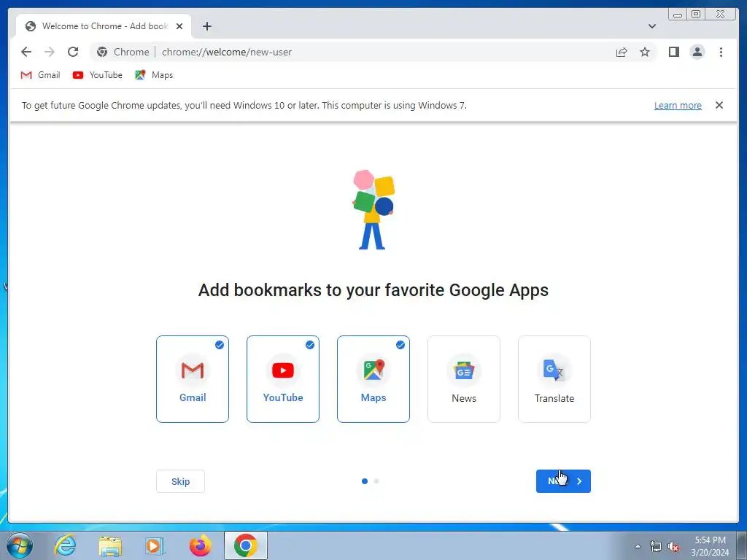The height and width of the screenshot is (560, 747).
Task: Launch Internet Explorer from taskbar
Action: pyautogui.click(x=65, y=545)
